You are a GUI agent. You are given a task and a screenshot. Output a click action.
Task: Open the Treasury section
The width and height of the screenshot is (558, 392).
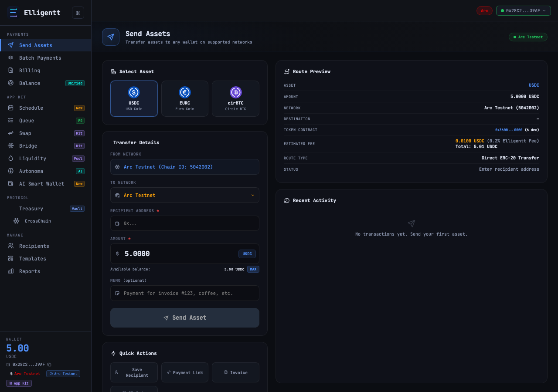[46, 208]
